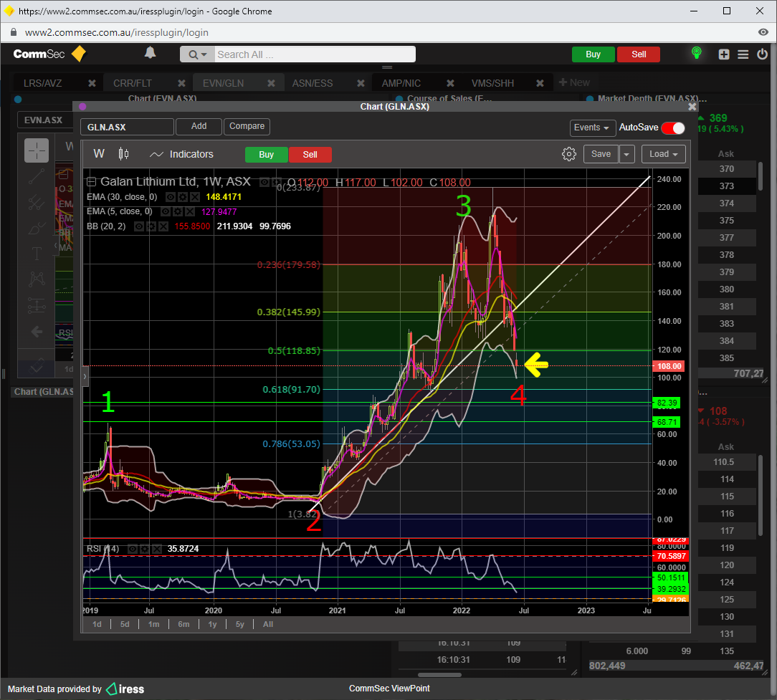777x700 pixels.
Task: Click the green lightbulb ideas icon
Action: [x=696, y=54]
